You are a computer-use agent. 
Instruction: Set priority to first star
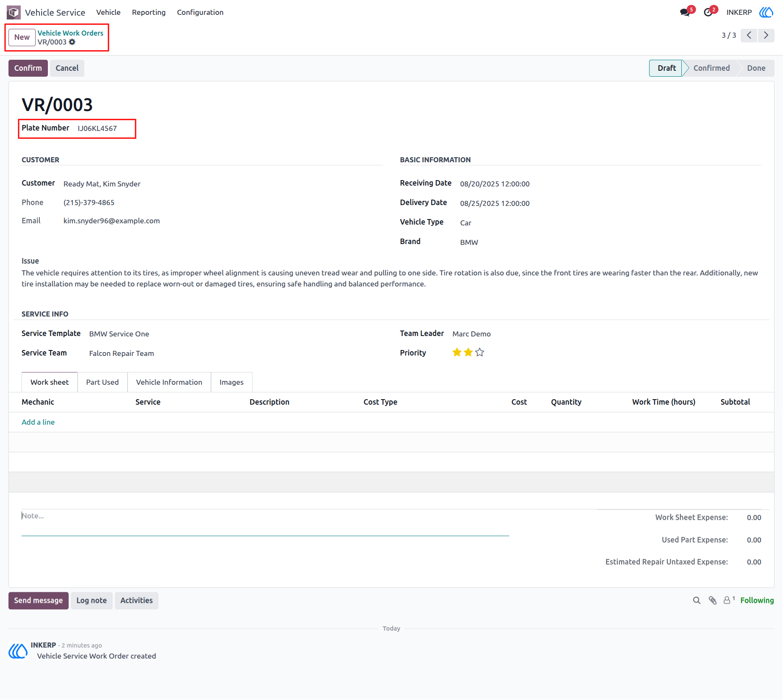tap(457, 353)
